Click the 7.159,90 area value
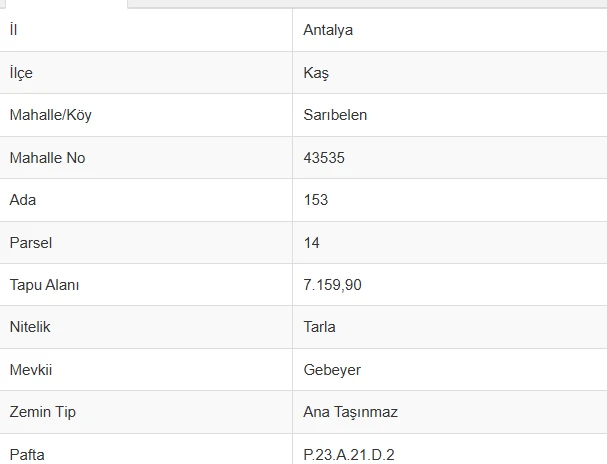The height and width of the screenshot is (464, 607). [x=332, y=285]
